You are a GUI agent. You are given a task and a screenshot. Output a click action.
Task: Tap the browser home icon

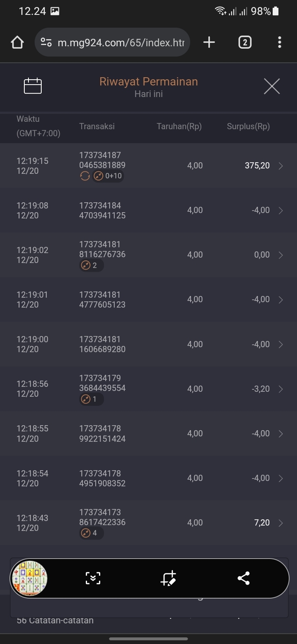pyautogui.click(x=17, y=42)
